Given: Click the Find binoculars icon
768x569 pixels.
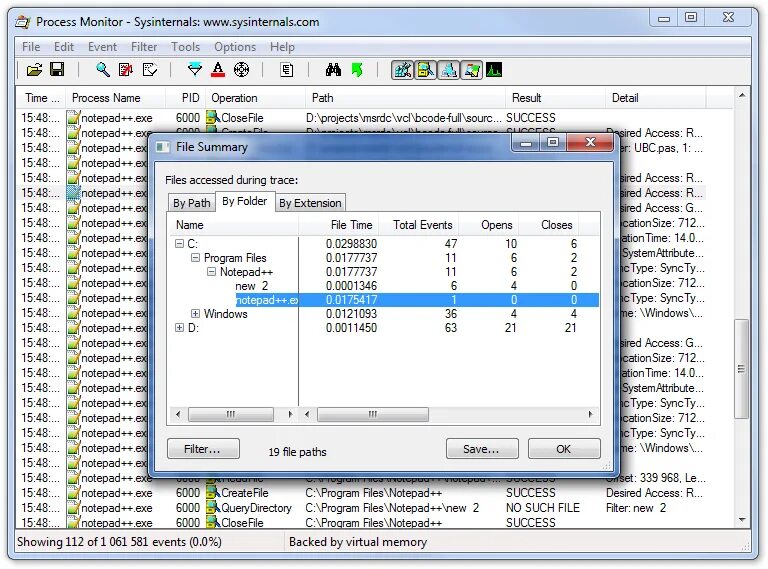Looking at the screenshot, I should (x=333, y=70).
